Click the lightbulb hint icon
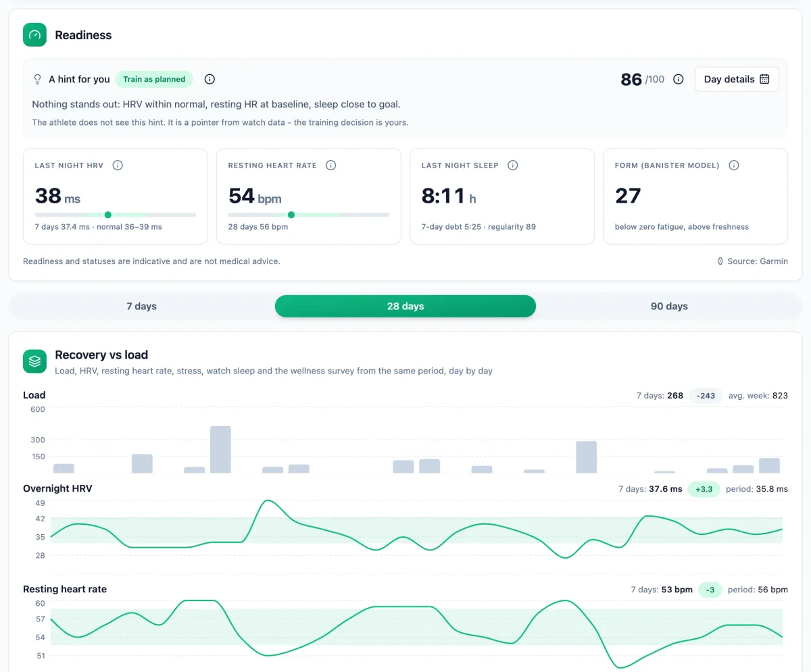The width and height of the screenshot is (811, 672). 38,79
